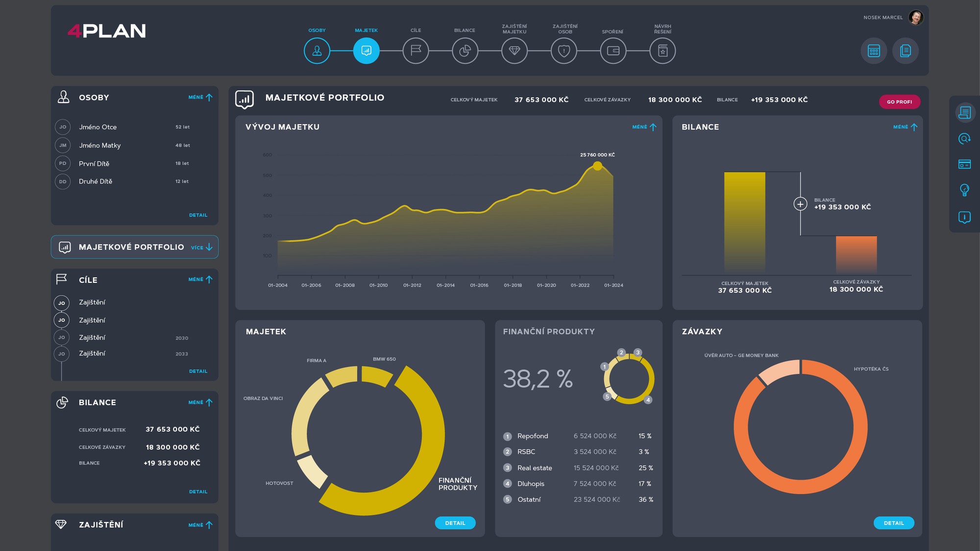Click the peak marker on the asset chart

[597, 166]
